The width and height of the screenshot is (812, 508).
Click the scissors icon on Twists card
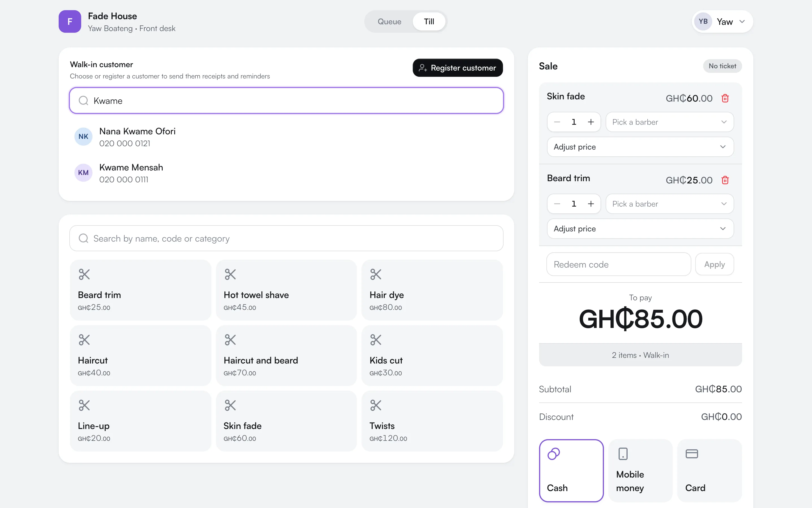pos(376,405)
